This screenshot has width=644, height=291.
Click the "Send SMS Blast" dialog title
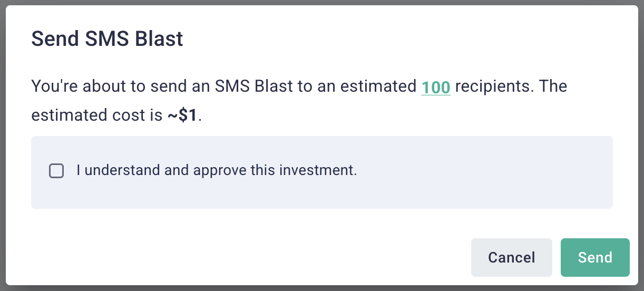(108, 40)
